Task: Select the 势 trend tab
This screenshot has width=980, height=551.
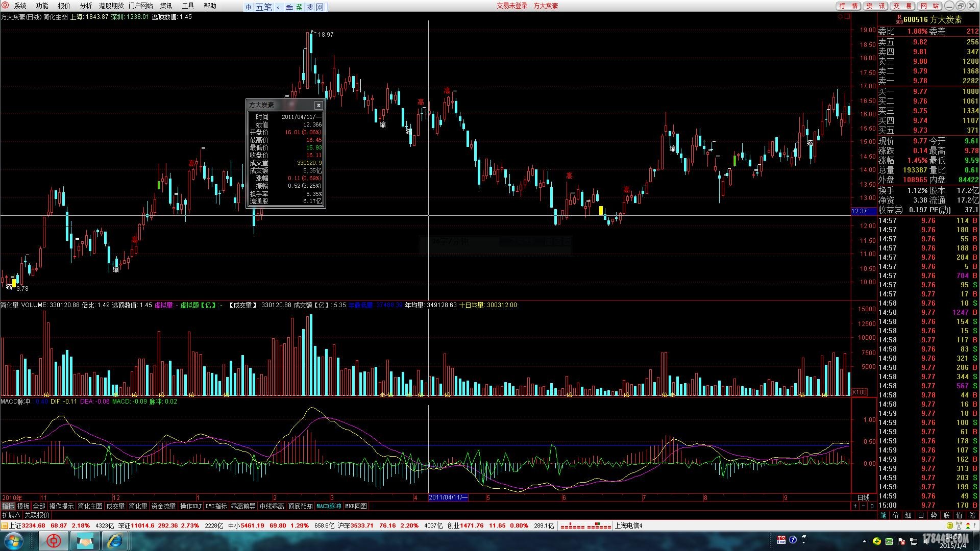Action: click(x=934, y=515)
